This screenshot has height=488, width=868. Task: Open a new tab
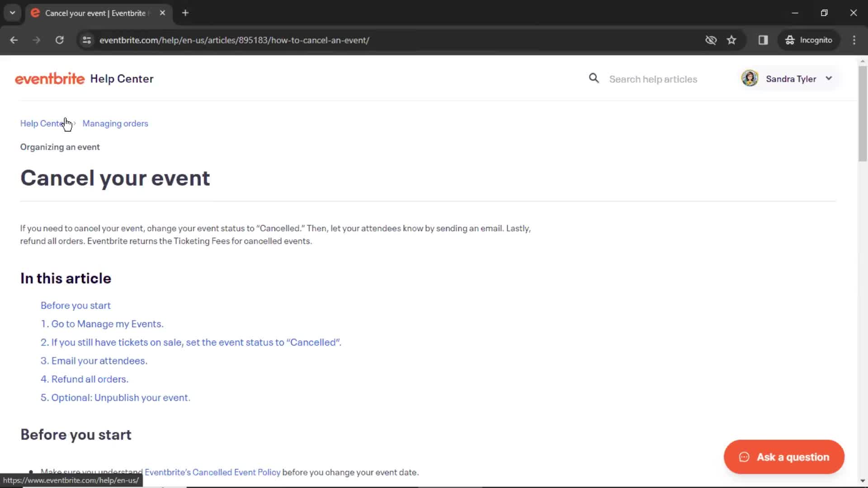click(x=185, y=13)
